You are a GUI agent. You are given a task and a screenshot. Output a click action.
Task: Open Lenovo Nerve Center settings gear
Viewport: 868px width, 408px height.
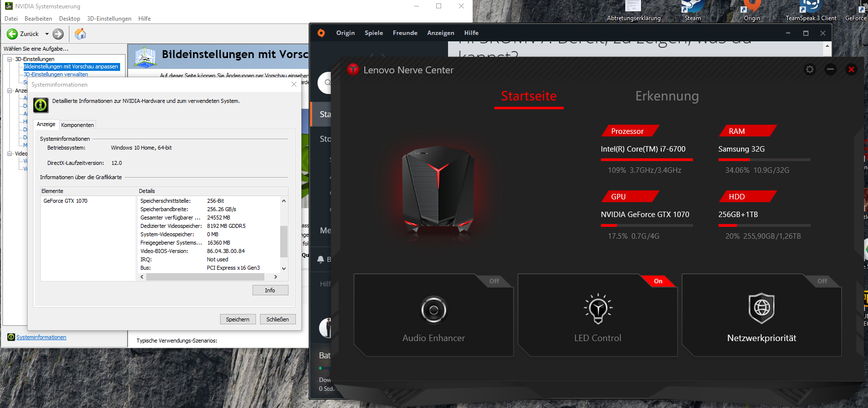coord(810,69)
